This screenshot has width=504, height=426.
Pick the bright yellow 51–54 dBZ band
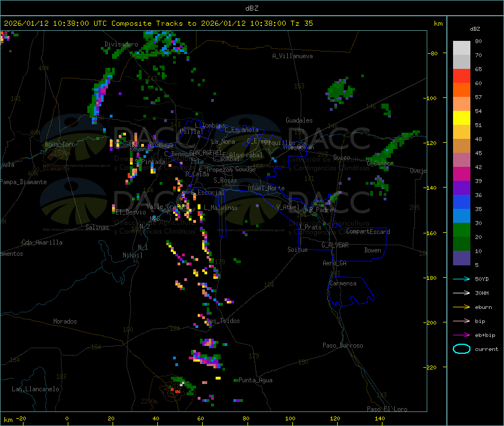coord(461,118)
